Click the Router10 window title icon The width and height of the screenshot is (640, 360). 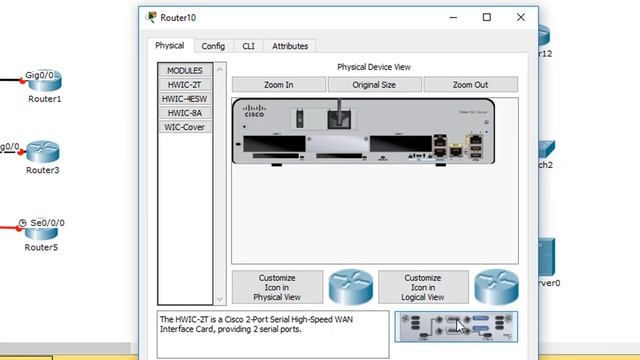point(151,17)
